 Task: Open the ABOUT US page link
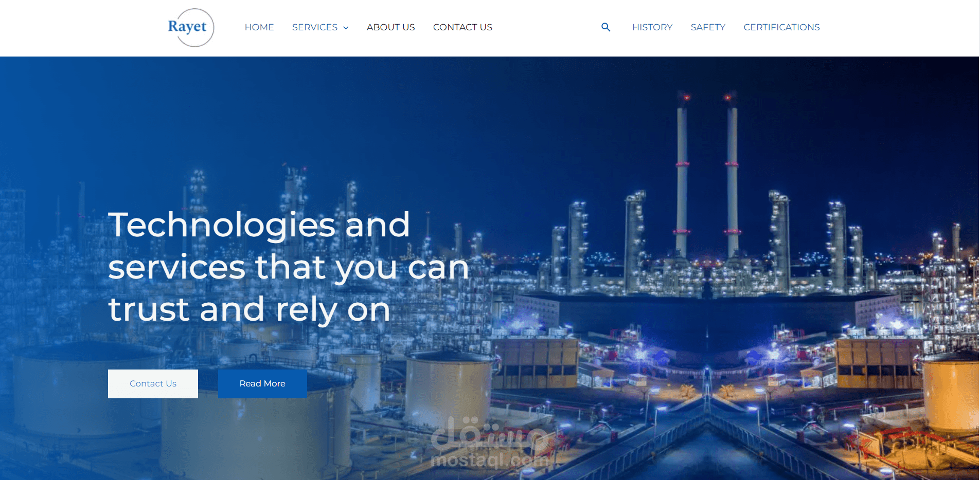click(390, 27)
